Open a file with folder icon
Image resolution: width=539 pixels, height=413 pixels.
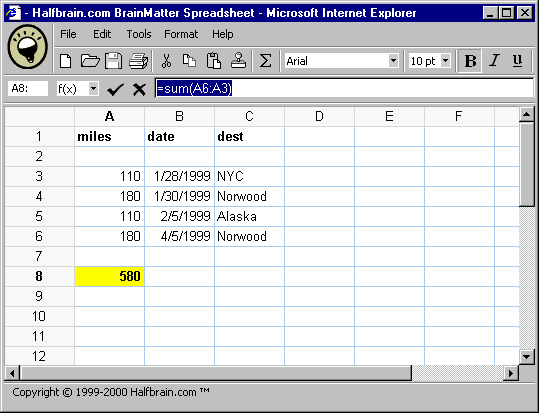90,61
